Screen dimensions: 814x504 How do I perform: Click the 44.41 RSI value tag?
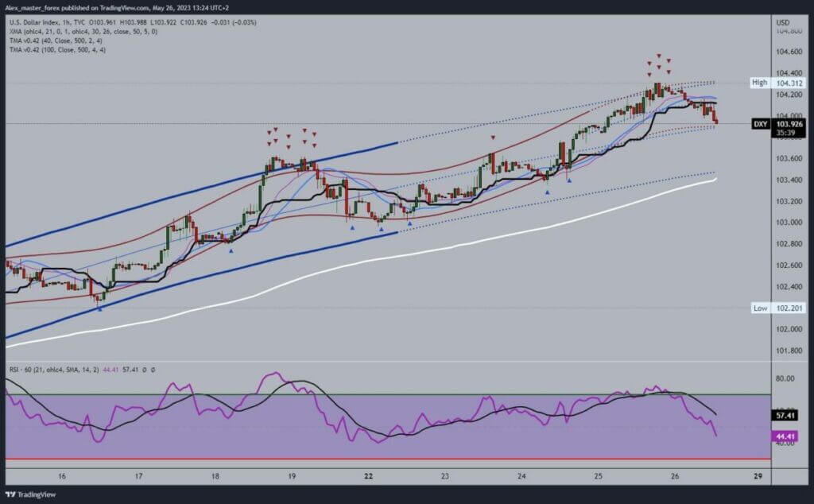(x=785, y=436)
